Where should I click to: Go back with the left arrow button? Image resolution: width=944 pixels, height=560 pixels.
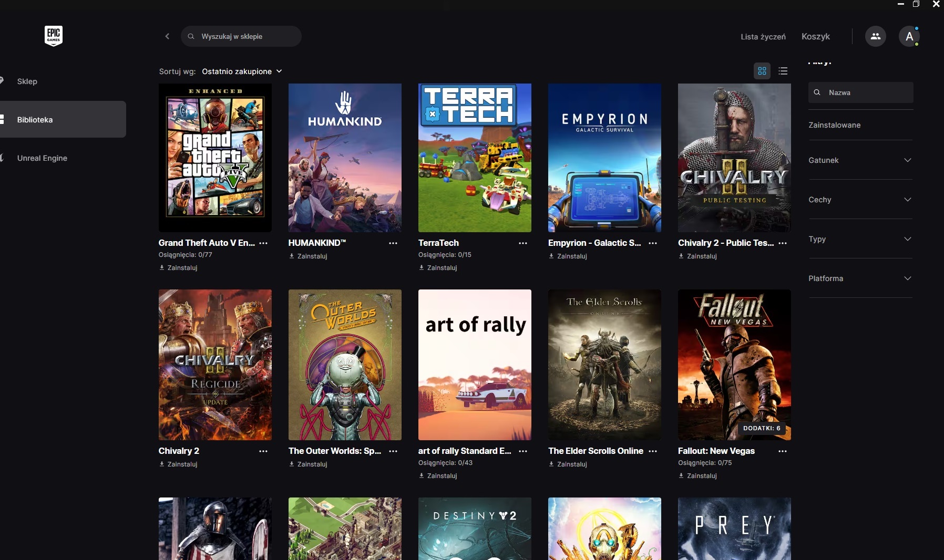[x=167, y=36]
